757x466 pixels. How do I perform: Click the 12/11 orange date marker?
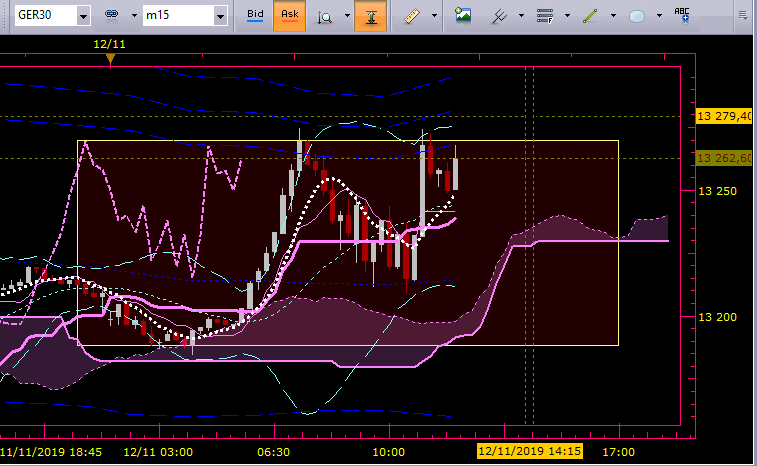[110, 59]
